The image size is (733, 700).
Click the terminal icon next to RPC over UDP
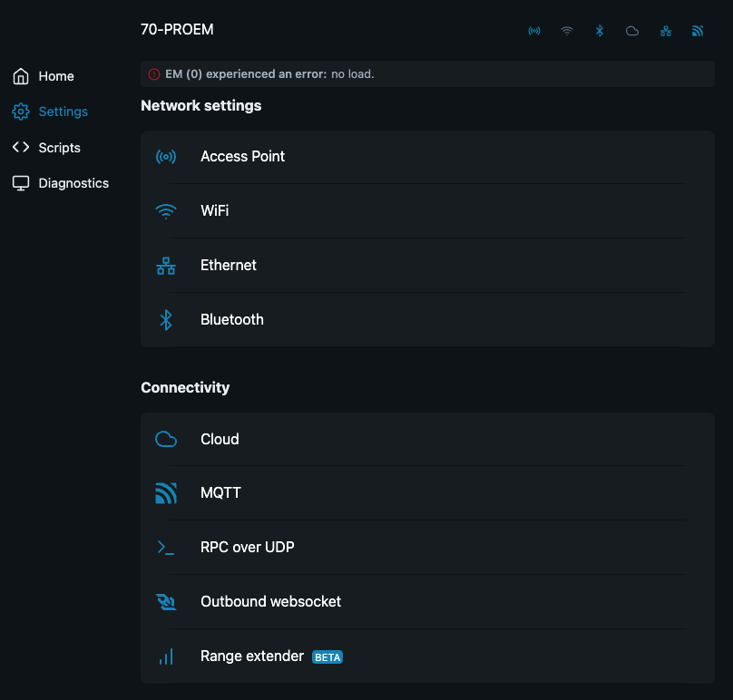(x=166, y=547)
